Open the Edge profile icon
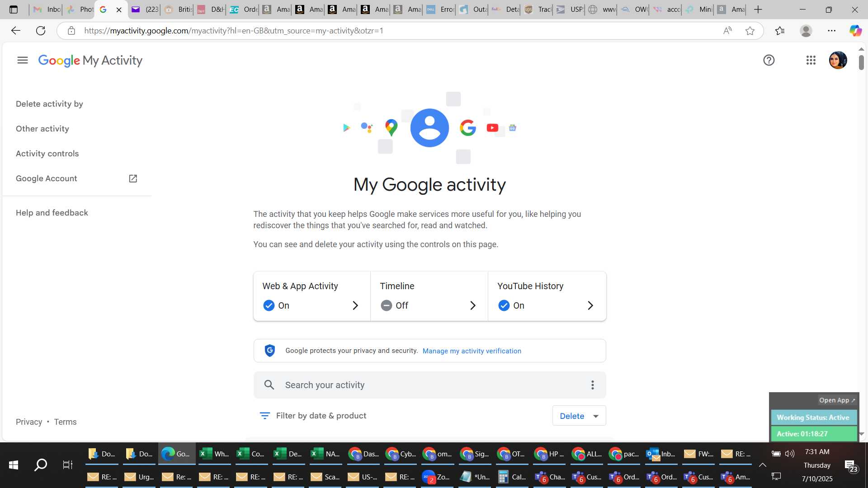This screenshot has width=868, height=488. click(x=806, y=31)
